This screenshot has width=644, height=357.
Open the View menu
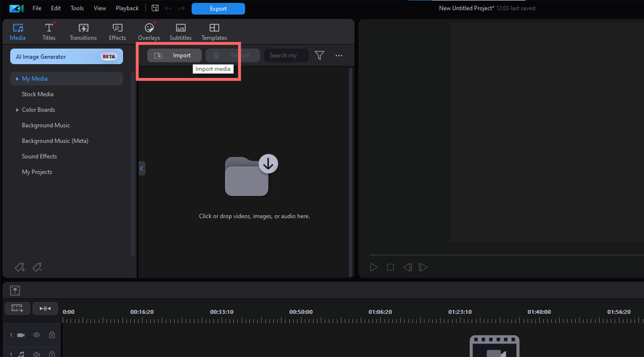(x=100, y=8)
